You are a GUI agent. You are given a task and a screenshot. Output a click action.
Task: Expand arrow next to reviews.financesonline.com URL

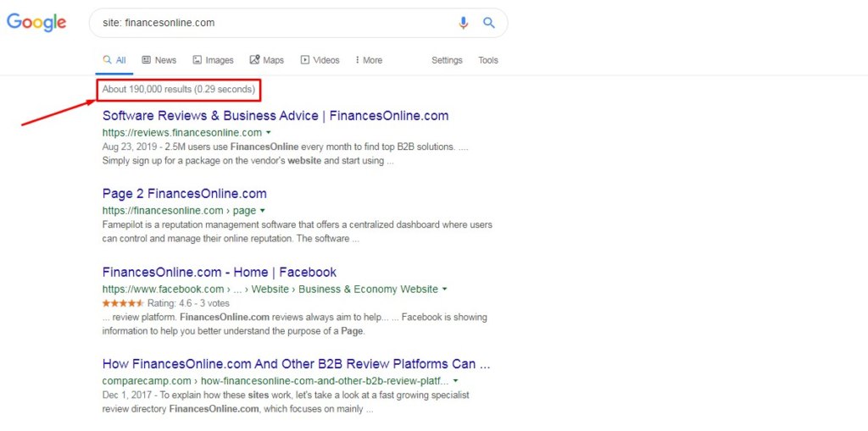click(269, 133)
